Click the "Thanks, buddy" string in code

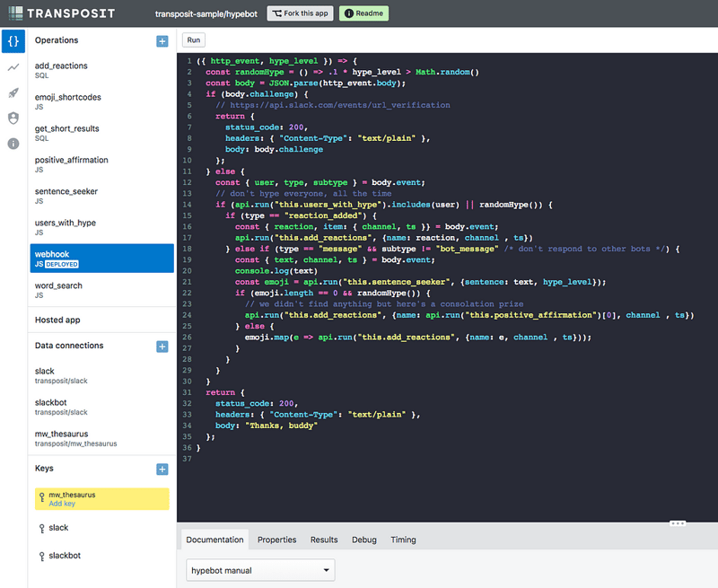click(x=281, y=426)
